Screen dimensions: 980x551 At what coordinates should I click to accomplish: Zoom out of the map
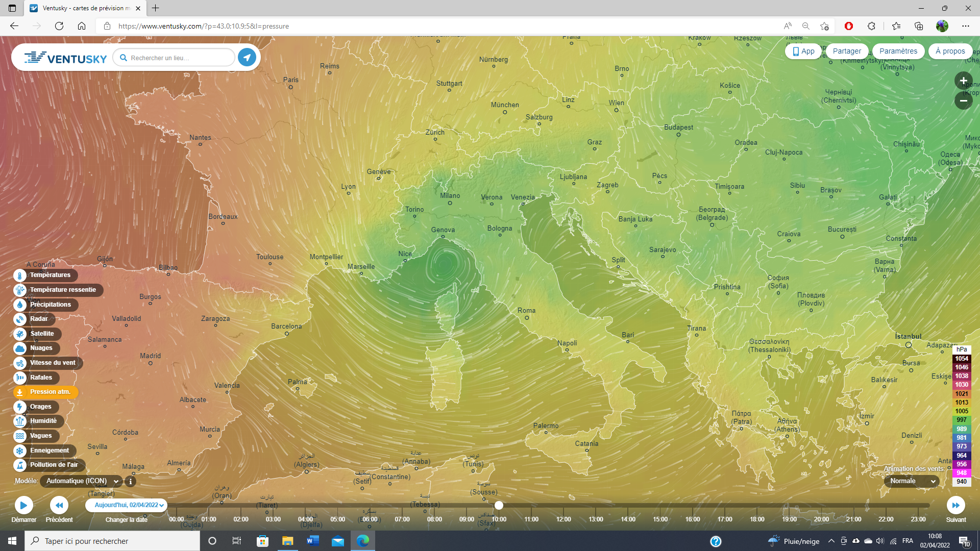963,101
